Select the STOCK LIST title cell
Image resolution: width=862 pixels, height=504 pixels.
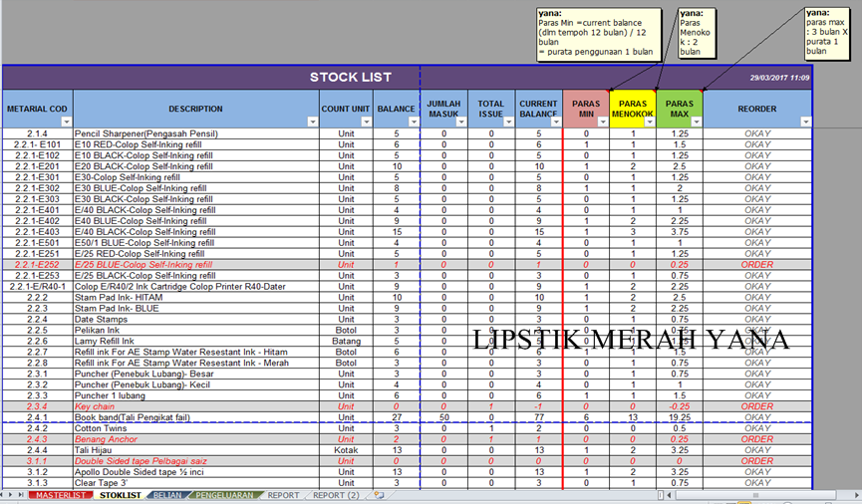(x=351, y=77)
